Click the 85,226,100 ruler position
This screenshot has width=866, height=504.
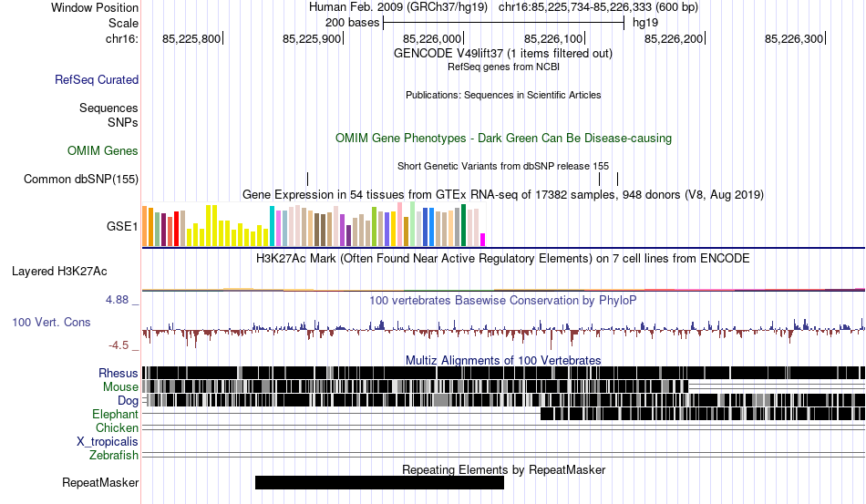(553, 38)
